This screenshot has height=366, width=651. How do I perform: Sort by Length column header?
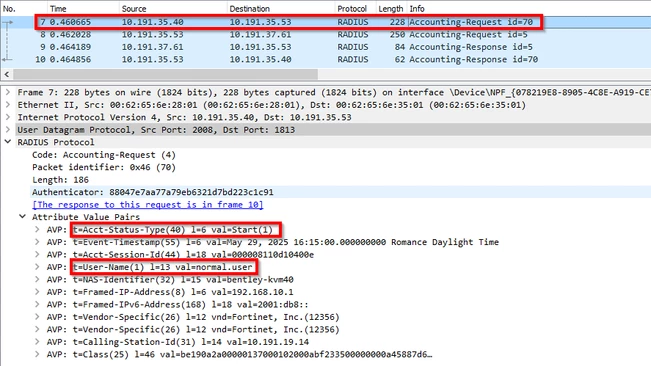tap(391, 9)
